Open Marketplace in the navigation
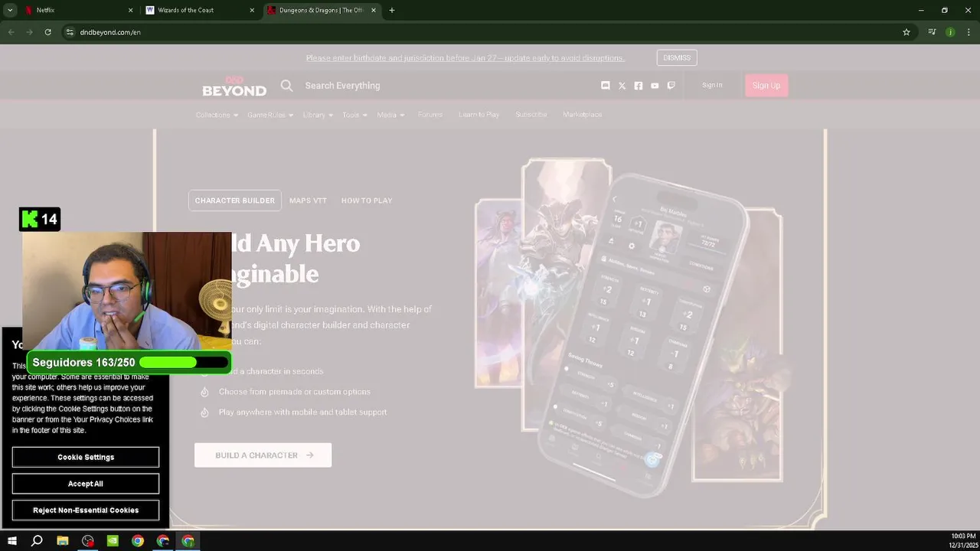Screen dimensions: 980x551 (x=582, y=115)
